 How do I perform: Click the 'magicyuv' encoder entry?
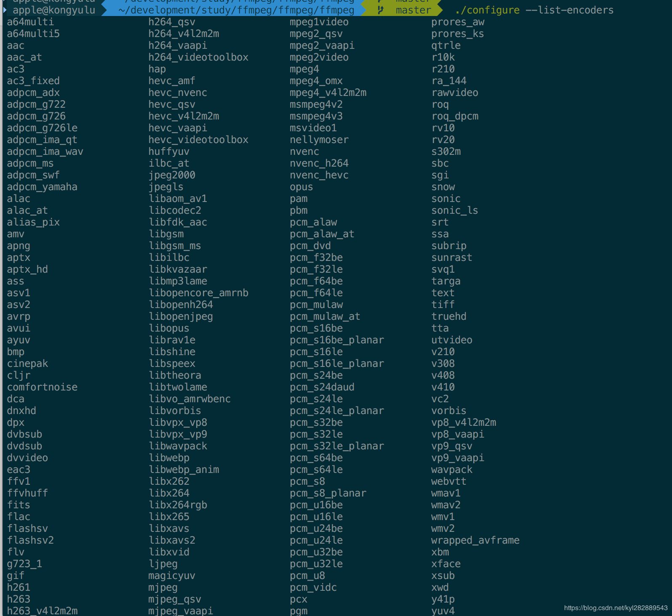click(x=172, y=576)
